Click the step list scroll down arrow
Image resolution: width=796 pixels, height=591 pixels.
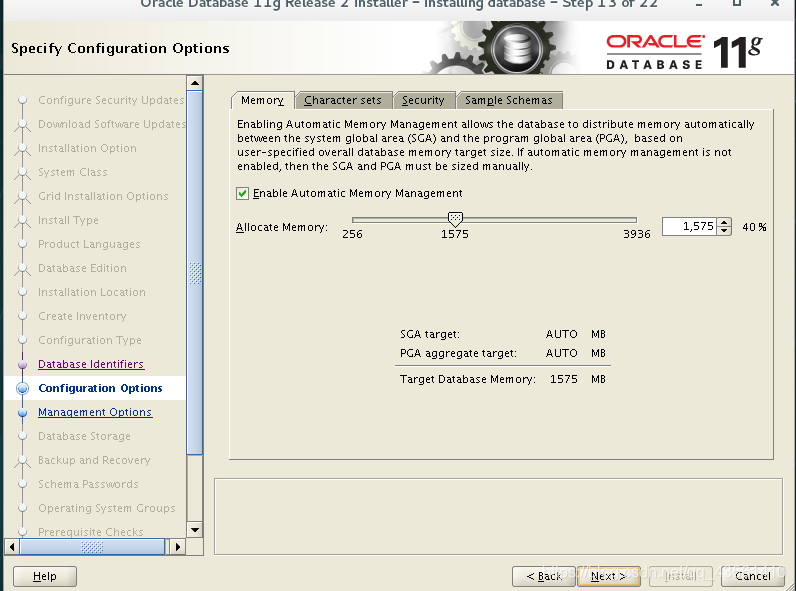[195, 530]
